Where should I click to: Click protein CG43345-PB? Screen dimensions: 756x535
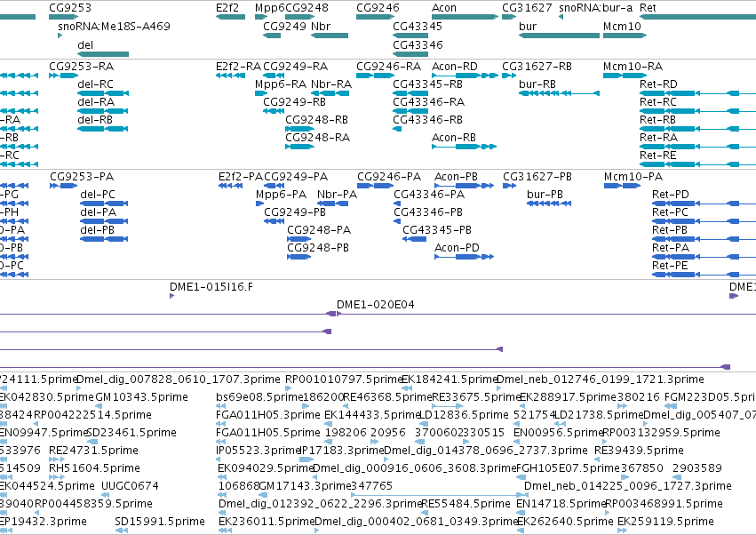415,239
